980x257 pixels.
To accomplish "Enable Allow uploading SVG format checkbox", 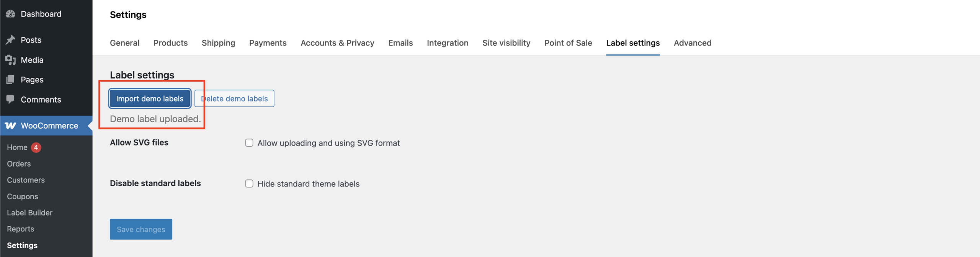I will (x=249, y=143).
